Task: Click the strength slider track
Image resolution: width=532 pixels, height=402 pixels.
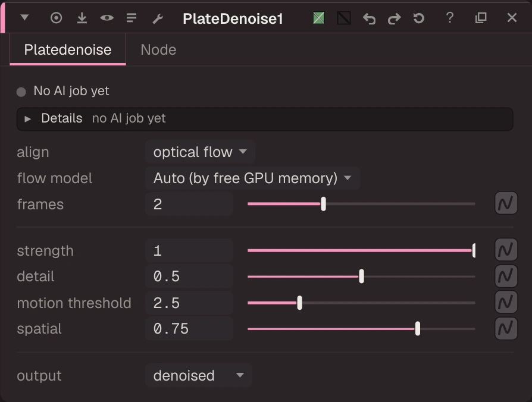Action: pyautogui.click(x=361, y=250)
